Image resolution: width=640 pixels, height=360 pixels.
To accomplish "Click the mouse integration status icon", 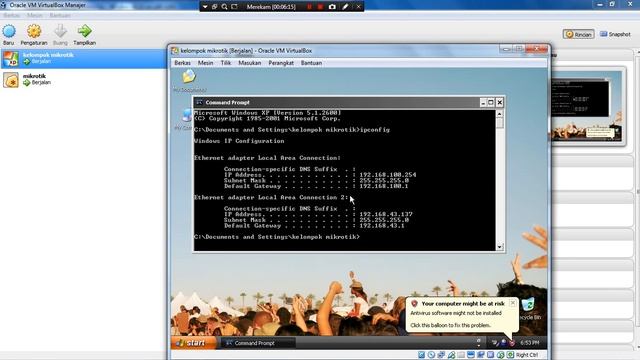I will (500, 355).
